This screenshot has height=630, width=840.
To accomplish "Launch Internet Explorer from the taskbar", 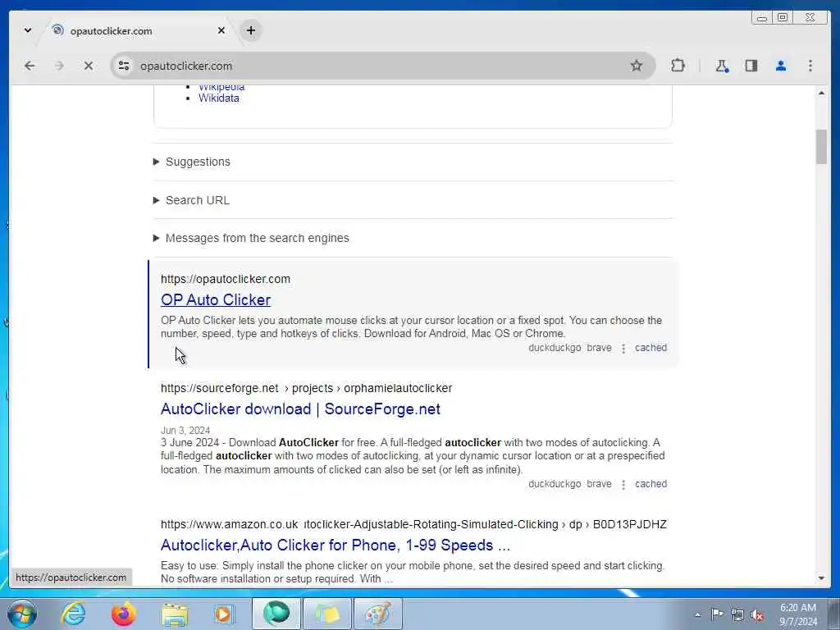I will coord(73,614).
